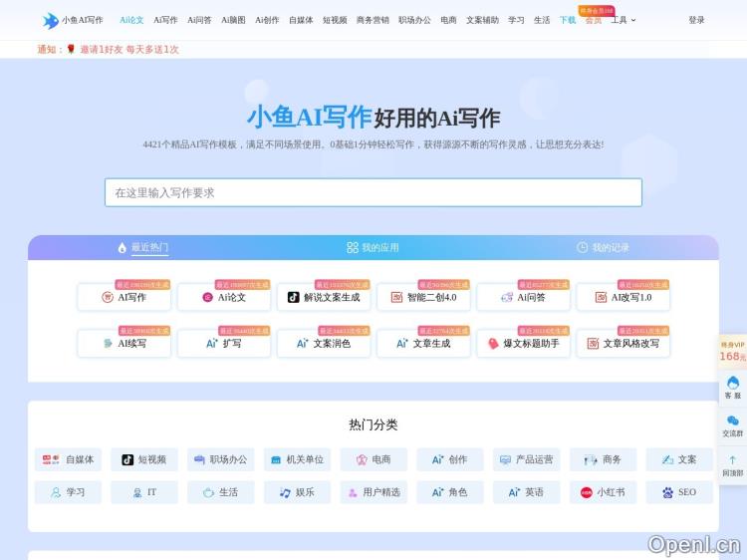
Task: Click the Ai问答 chat icon
Action: (x=506, y=297)
